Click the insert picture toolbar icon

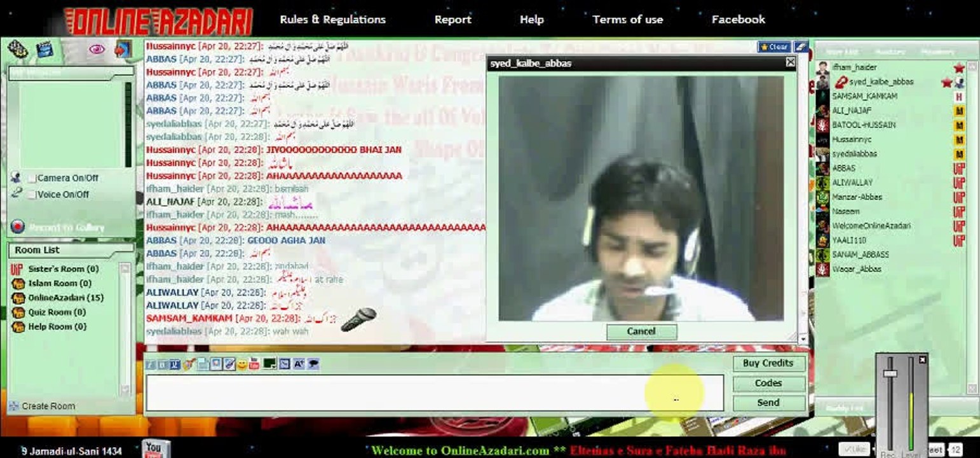click(x=216, y=364)
